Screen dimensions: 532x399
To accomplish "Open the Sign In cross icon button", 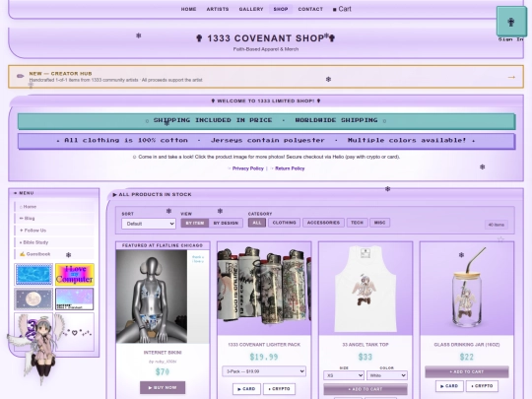I will [511, 22].
